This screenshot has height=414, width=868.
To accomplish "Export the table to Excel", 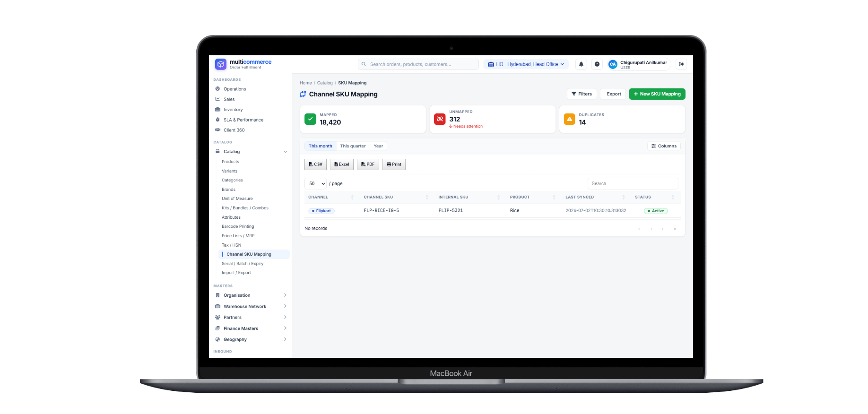I will click(x=342, y=164).
